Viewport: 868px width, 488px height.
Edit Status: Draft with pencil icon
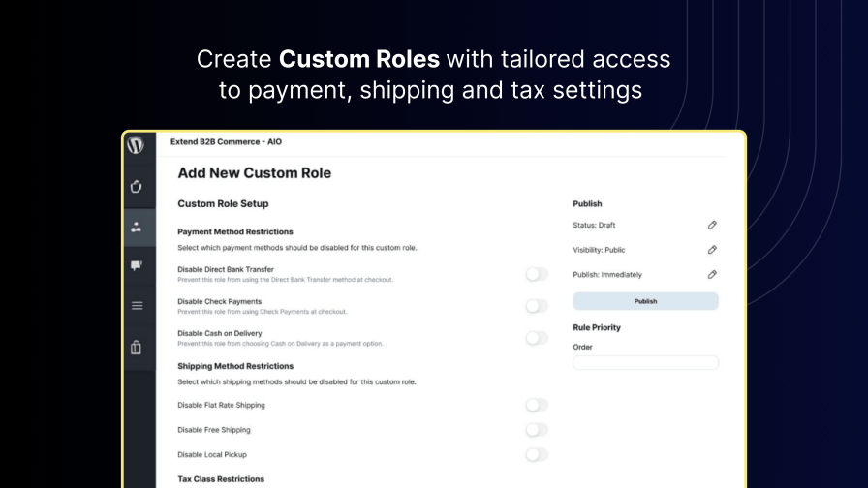pyautogui.click(x=712, y=225)
